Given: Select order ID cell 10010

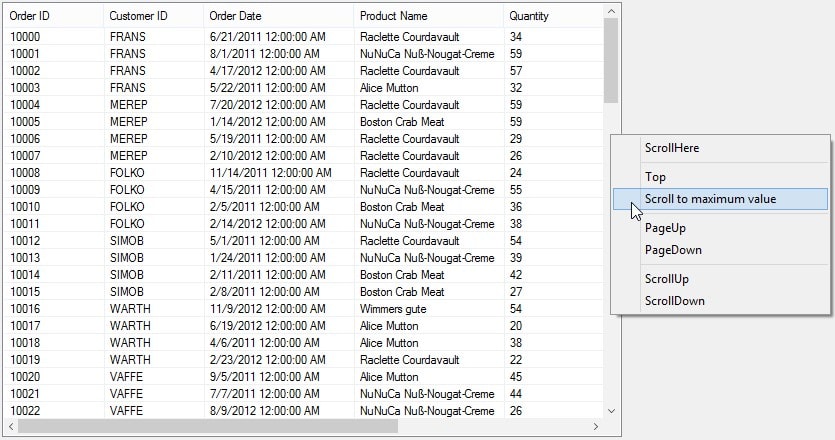Looking at the screenshot, I should click(54, 207).
